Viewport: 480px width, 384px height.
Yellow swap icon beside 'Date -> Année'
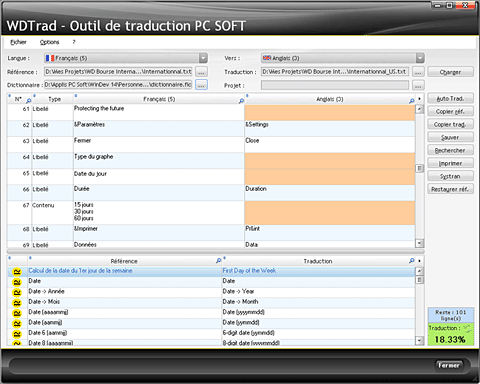pyautogui.click(x=17, y=293)
